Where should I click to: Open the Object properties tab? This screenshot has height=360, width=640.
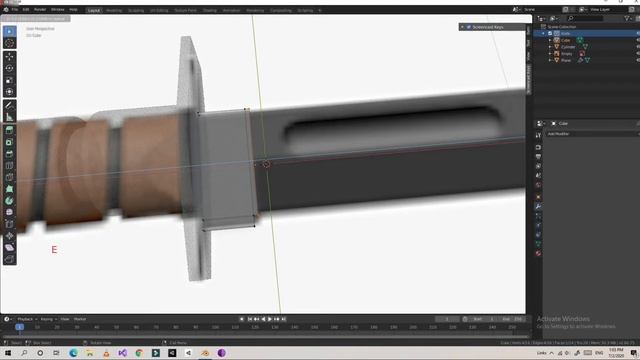tap(538, 197)
